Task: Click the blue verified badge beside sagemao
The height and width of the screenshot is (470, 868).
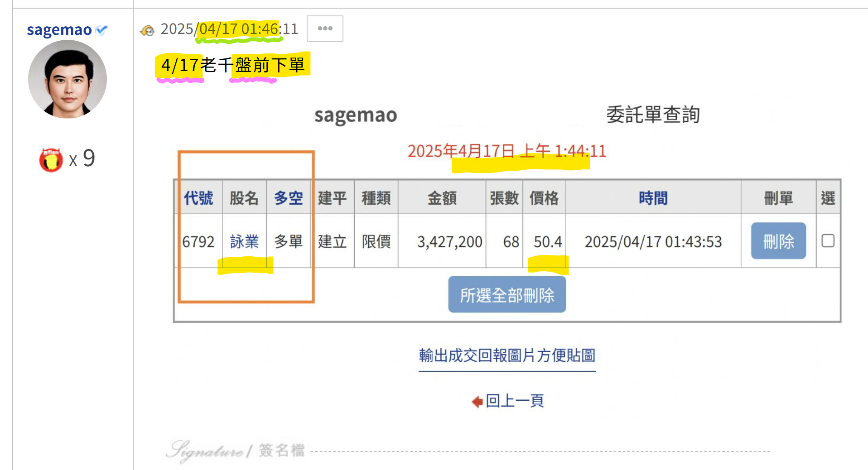Action: (102, 29)
